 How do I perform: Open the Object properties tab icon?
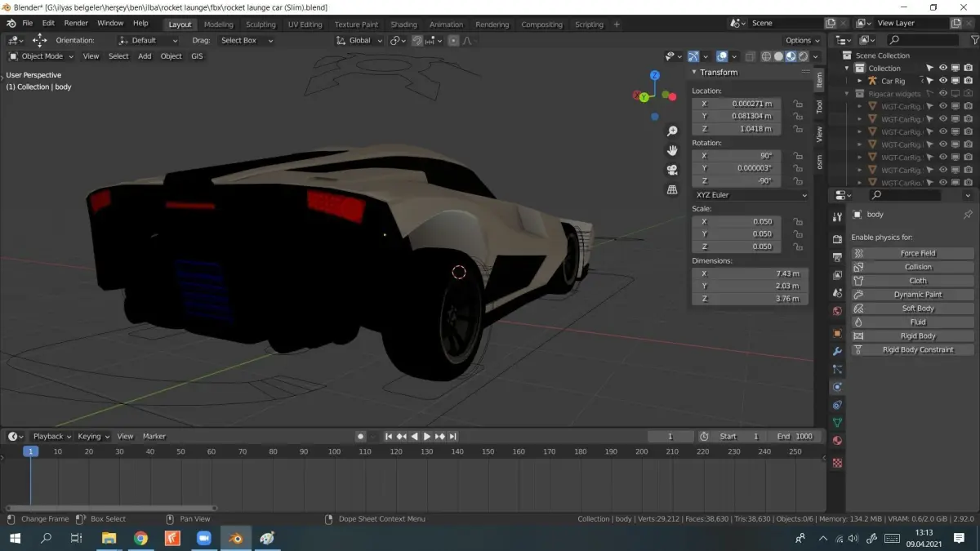coord(837,333)
